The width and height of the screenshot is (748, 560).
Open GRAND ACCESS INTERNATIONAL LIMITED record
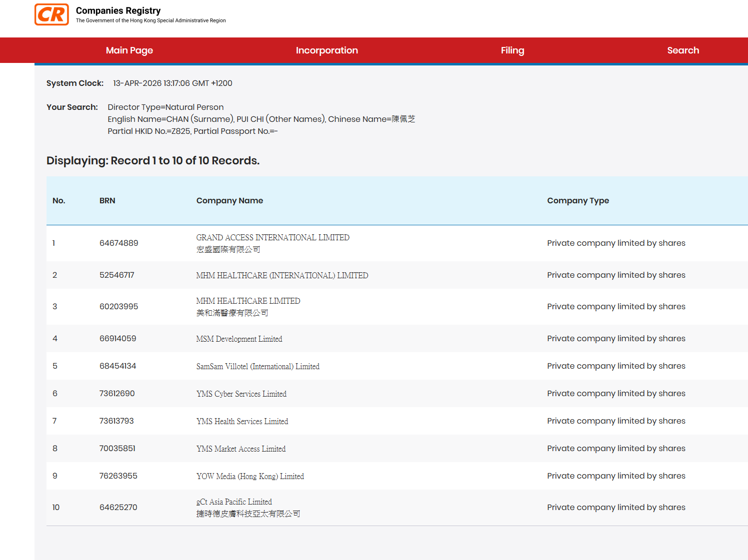[x=272, y=238]
